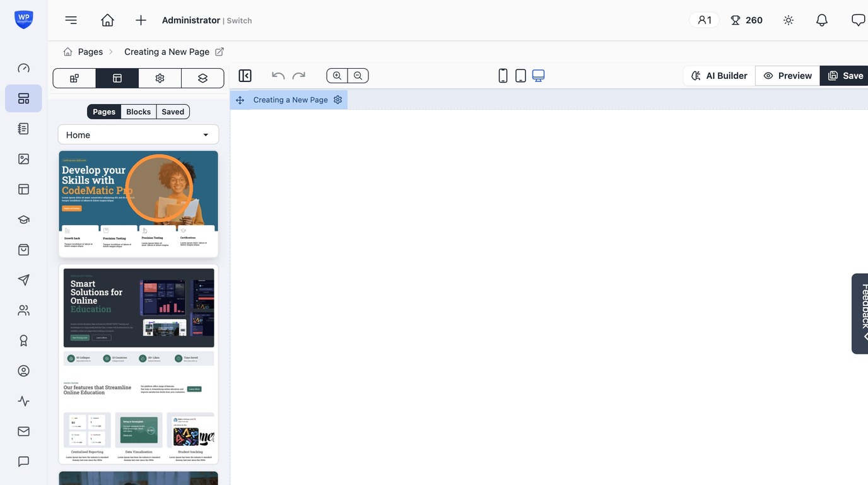Click the Switch role link
The image size is (868, 485).
point(240,21)
